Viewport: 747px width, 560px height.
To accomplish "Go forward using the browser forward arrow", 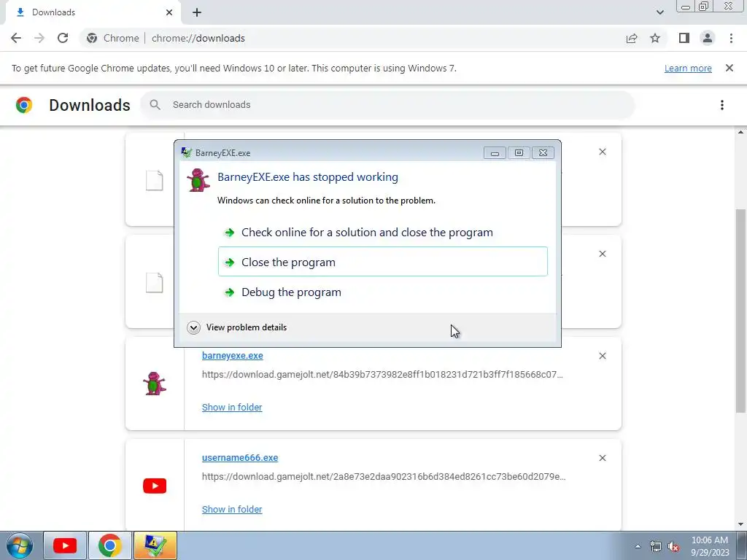I will pyautogui.click(x=39, y=38).
